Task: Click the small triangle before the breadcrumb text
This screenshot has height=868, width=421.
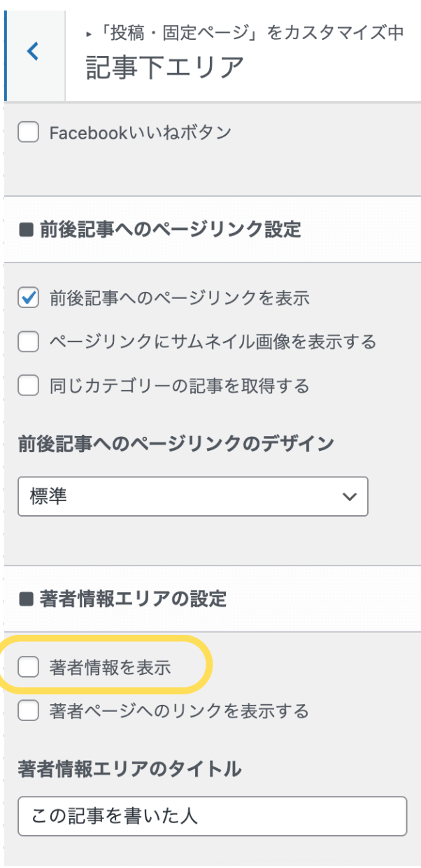Action: pyautogui.click(x=89, y=33)
